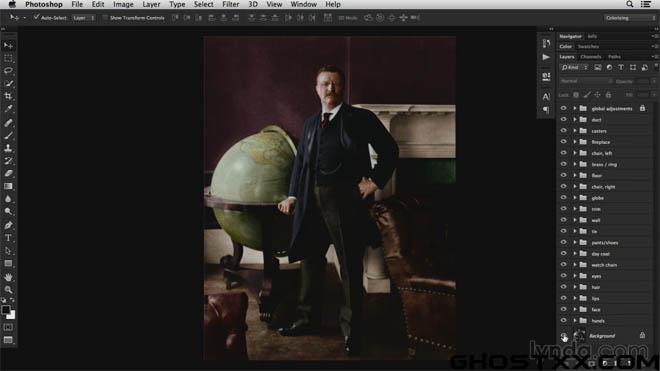Open the layer blend mode dropdown
The width and height of the screenshot is (660, 371).
[x=586, y=81]
